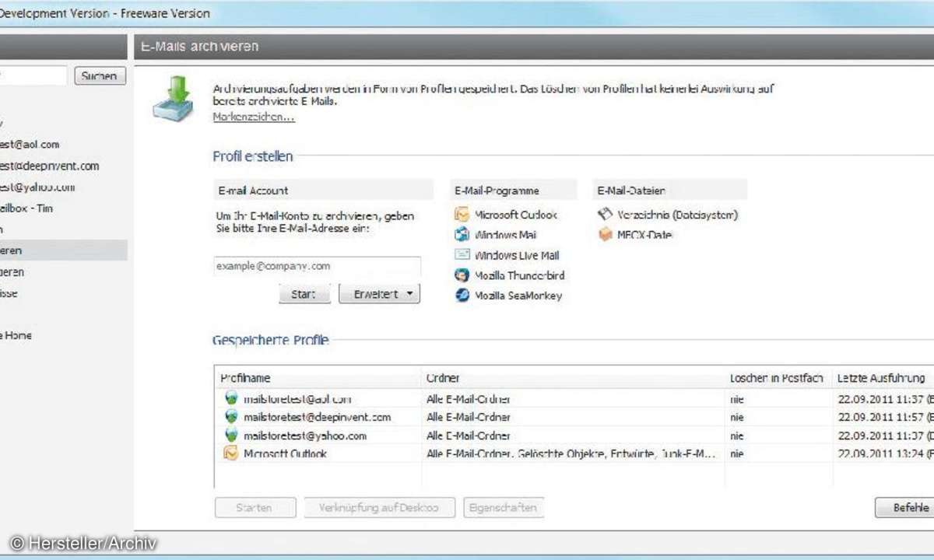Click the sidebar item ending in @aol.com

30,145
